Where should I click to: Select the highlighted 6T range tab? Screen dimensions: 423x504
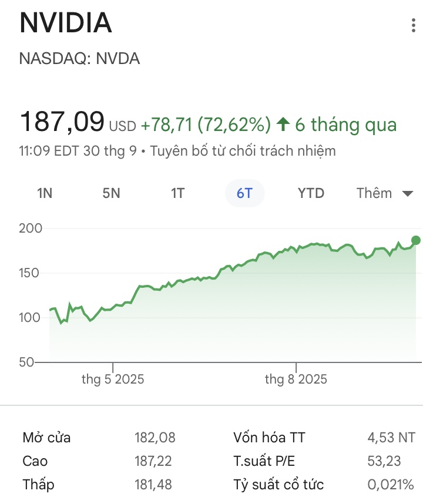click(244, 193)
